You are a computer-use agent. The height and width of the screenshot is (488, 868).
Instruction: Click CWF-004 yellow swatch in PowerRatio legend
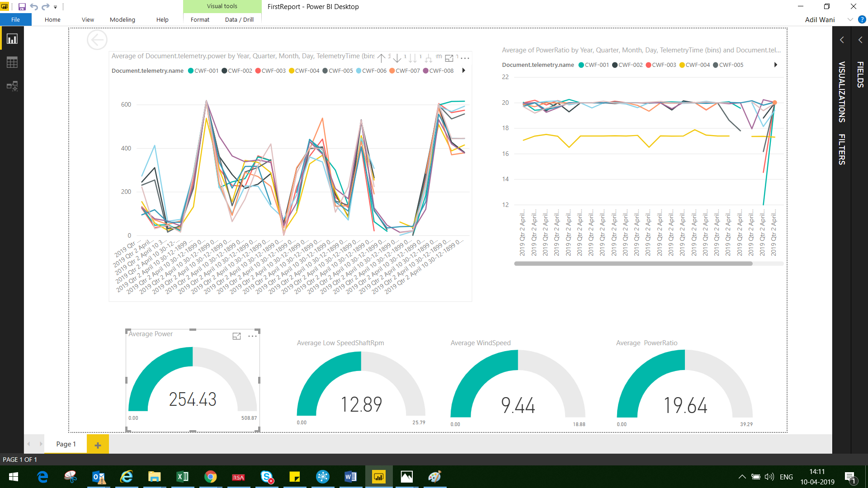[x=682, y=65]
